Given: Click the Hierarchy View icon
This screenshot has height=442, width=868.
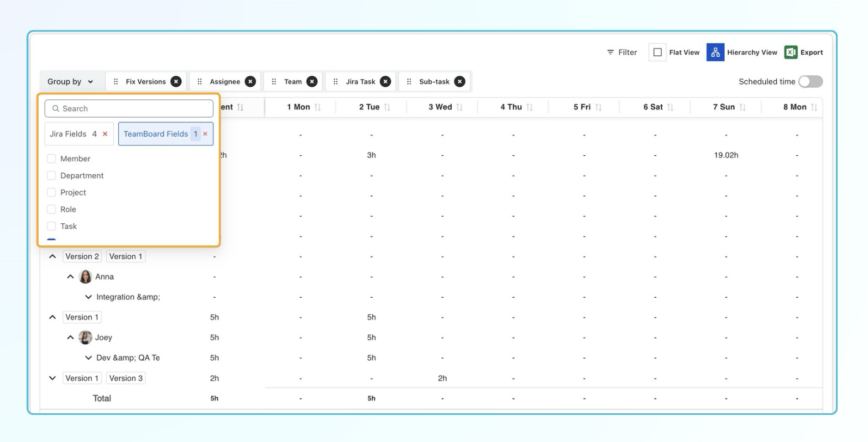Looking at the screenshot, I should pos(715,52).
